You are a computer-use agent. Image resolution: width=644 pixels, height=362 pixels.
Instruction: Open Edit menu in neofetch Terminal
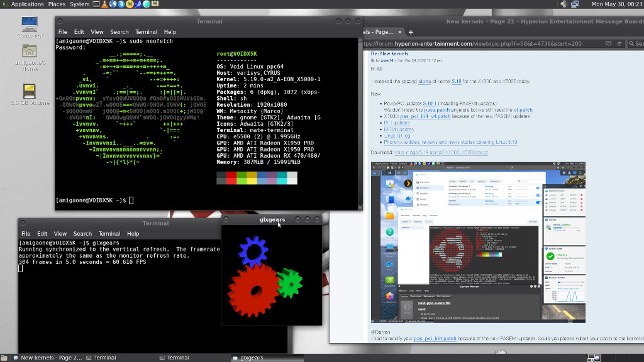79,32
